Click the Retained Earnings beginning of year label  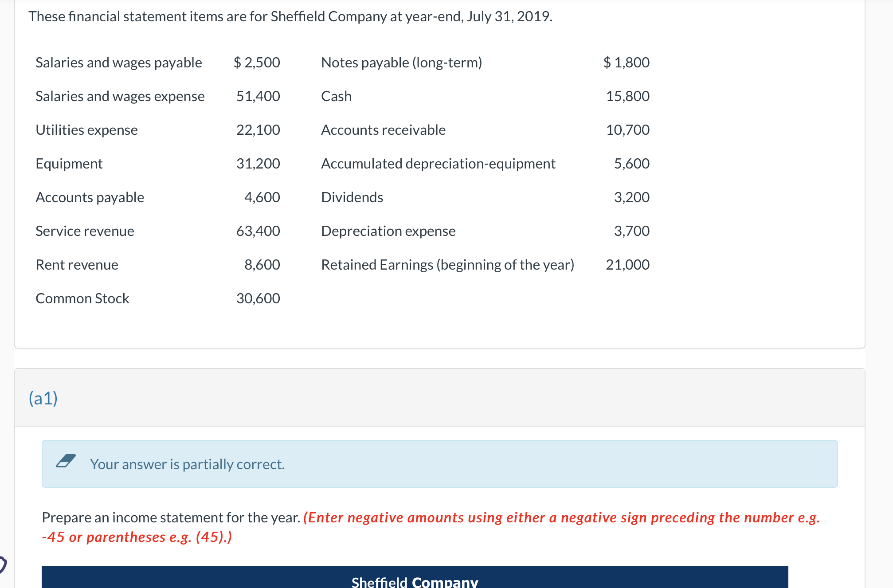point(447,265)
